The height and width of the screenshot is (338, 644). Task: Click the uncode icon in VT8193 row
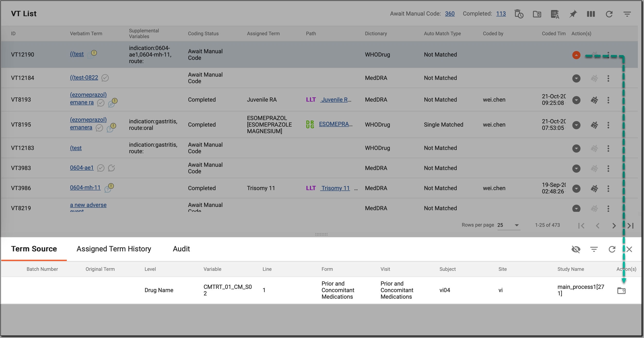(x=594, y=100)
